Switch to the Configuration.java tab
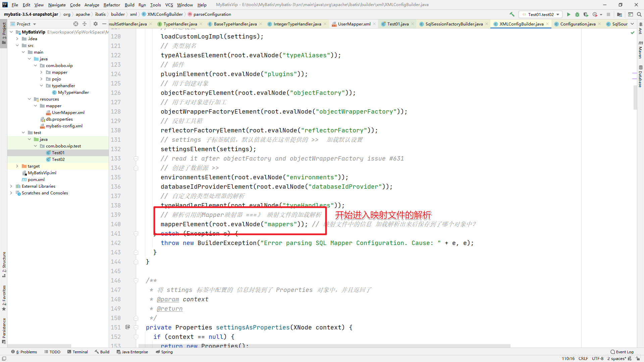This screenshot has width=644, height=362. coord(578,24)
